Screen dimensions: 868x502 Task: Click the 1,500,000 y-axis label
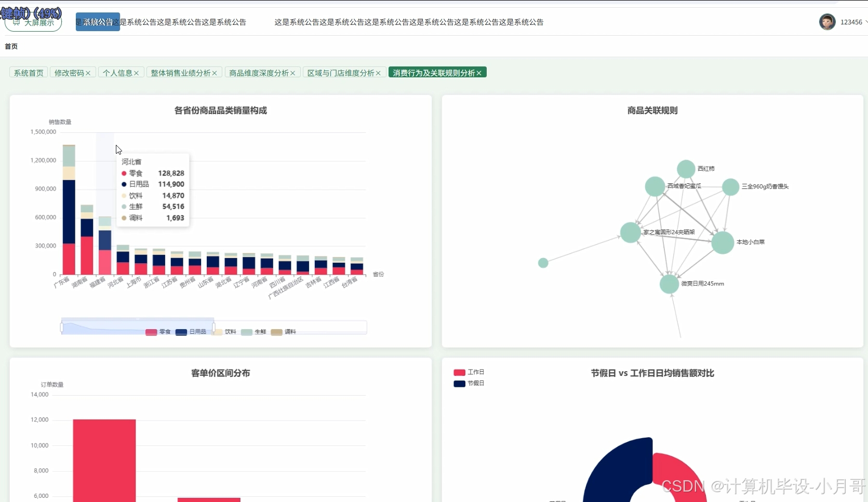click(44, 132)
